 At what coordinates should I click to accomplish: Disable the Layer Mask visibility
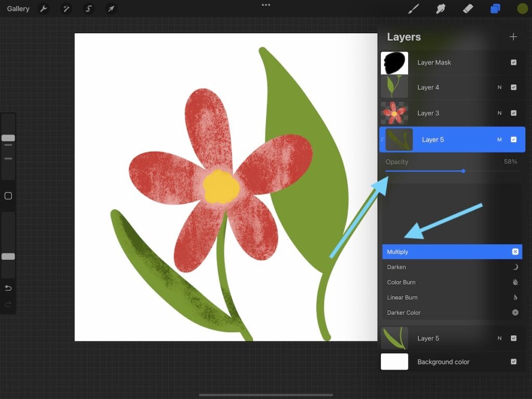click(x=514, y=62)
